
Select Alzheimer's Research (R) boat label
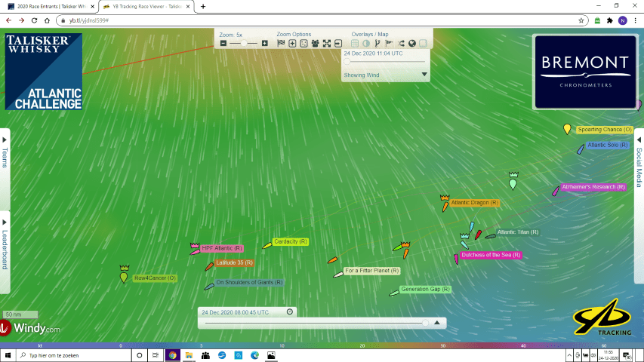[x=593, y=187]
